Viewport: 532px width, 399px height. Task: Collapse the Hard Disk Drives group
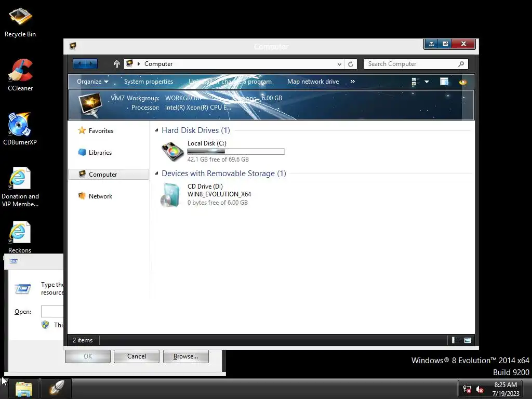point(156,130)
